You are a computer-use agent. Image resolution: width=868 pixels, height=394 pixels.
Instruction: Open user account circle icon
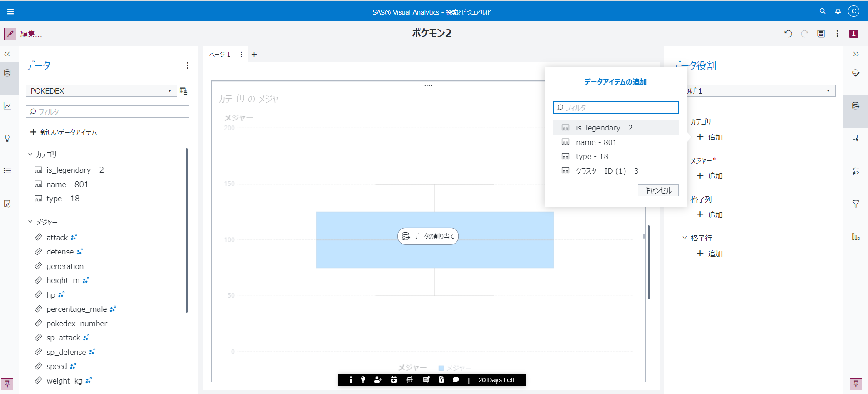click(854, 11)
